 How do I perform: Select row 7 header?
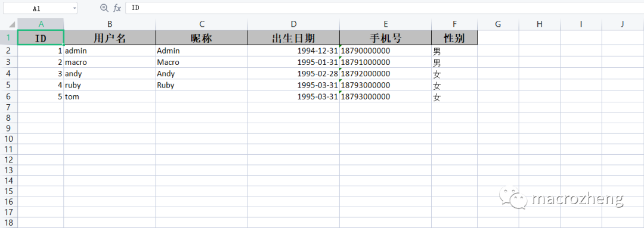[8, 107]
